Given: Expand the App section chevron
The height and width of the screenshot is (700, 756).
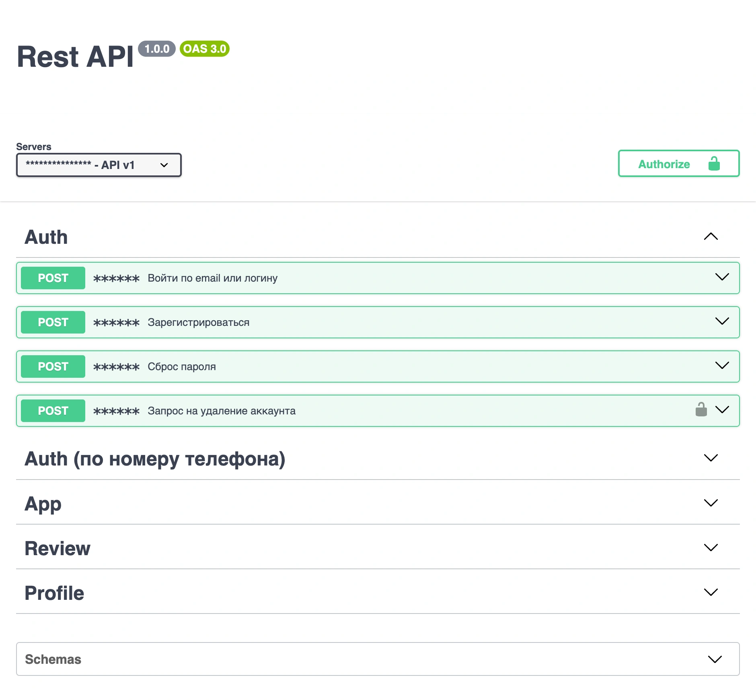Looking at the screenshot, I should tap(711, 503).
